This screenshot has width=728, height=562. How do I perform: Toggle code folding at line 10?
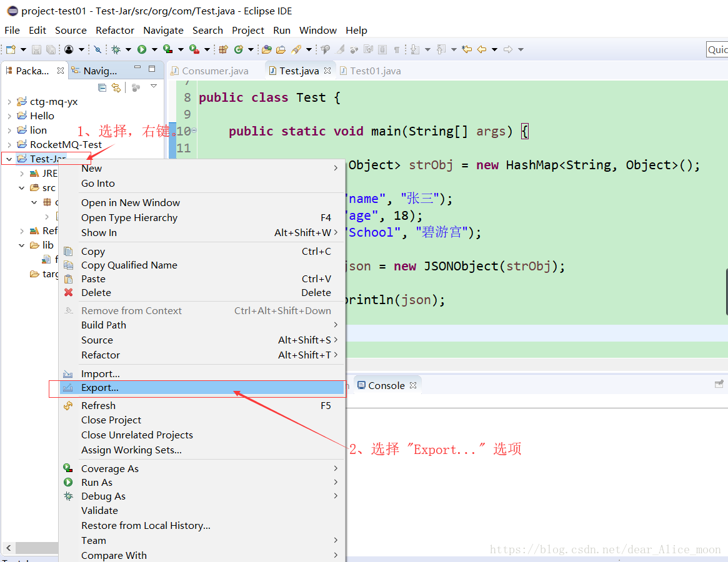pos(194,131)
